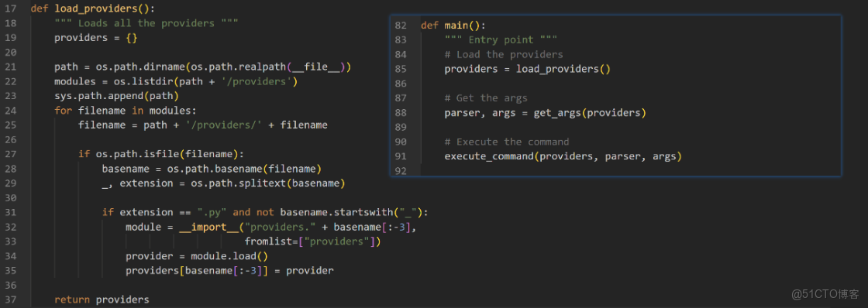The height and width of the screenshot is (308, 868).
Task: Click line number 86 in the inset gutter
Action: point(401,84)
